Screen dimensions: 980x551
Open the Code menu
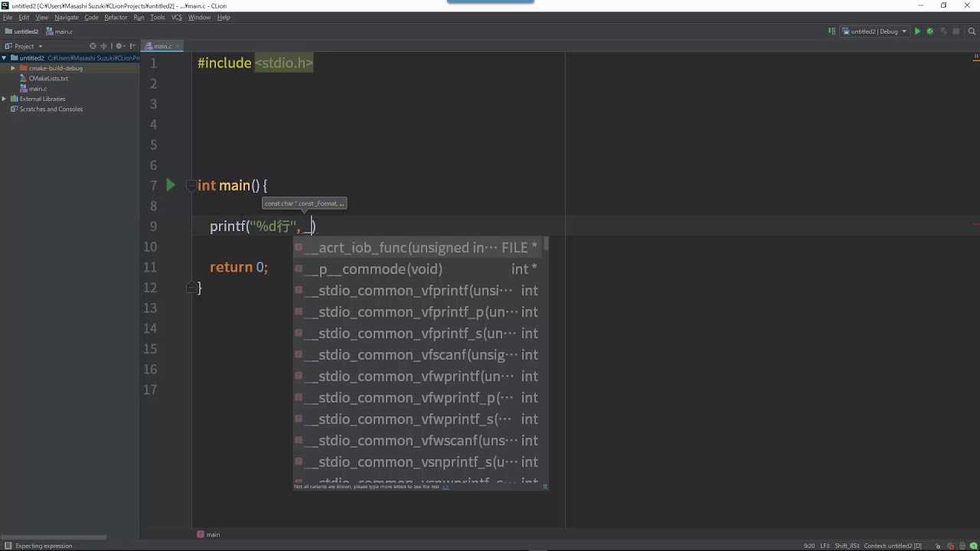coord(92,18)
